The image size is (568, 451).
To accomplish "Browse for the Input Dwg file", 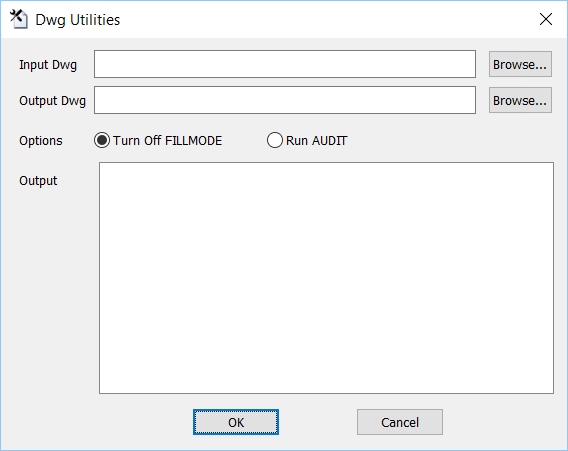I will click(x=520, y=64).
